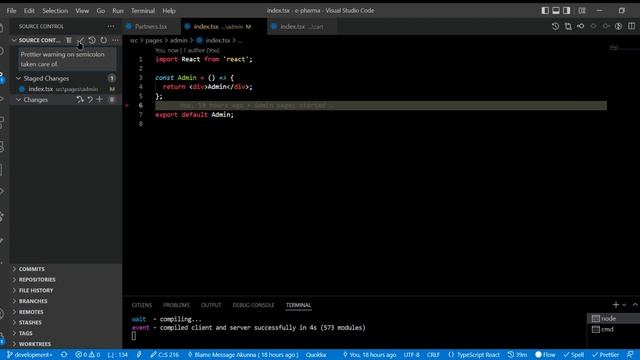
Task: Open Source Control view title ellipsis menu
Action: 111,27
